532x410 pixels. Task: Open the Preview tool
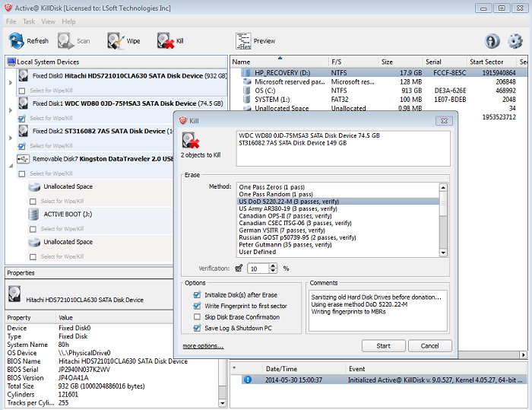243,41
